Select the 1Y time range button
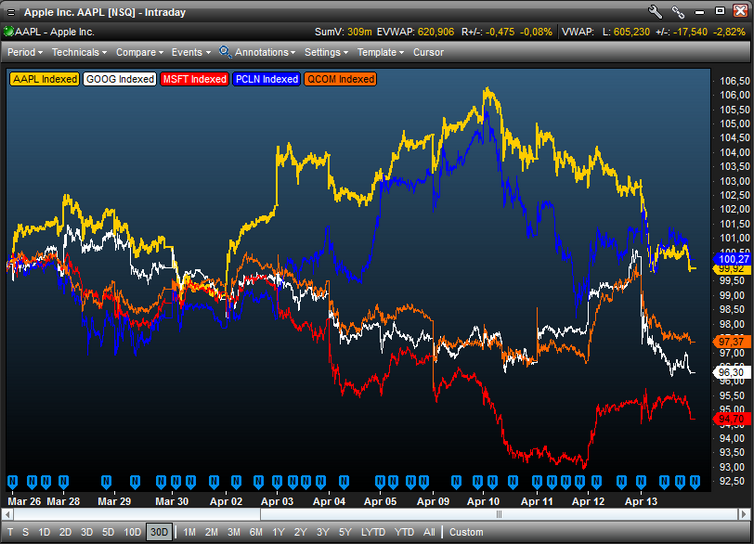Image resolution: width=754 pixels, height=544 pixels. click(x=278, y=532)
